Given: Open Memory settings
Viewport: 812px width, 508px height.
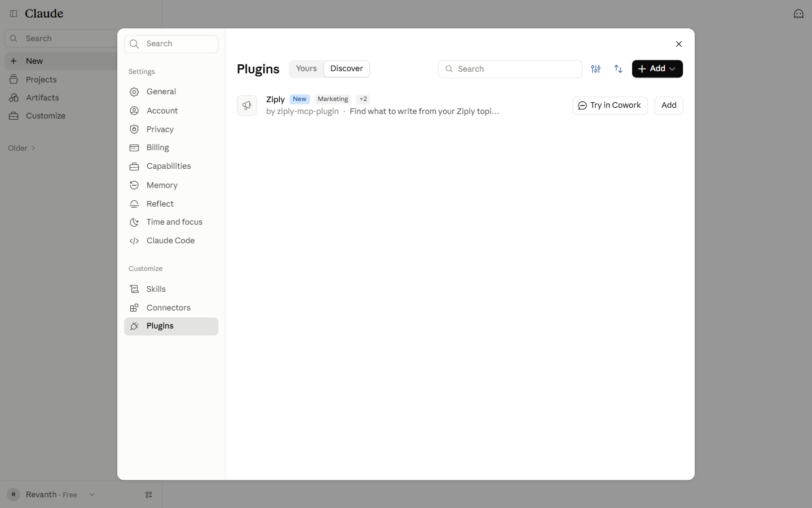Looking at the screenshot, I should coord(171,185).
